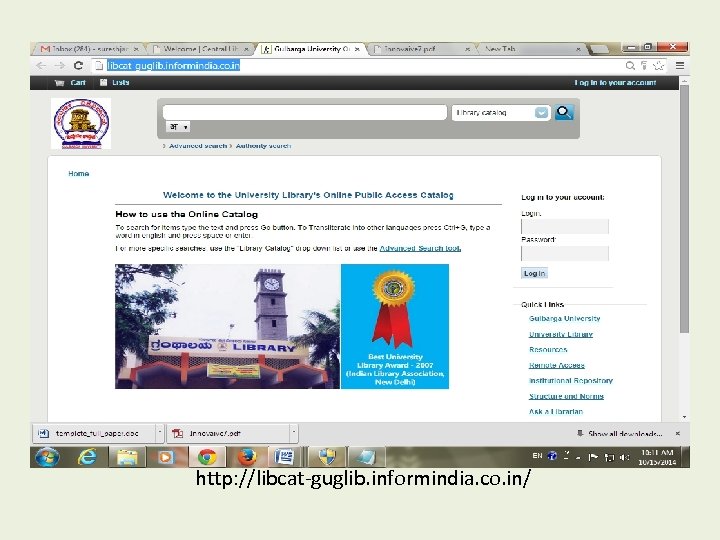Click the blue catalog search magnifier button
Viewport: 720px width, 540px height.
(564, 112)
